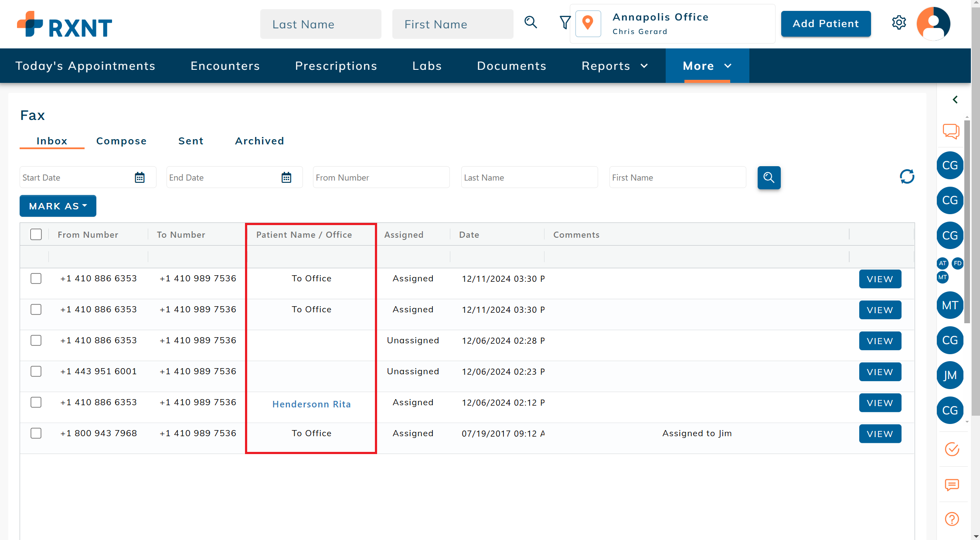Open the orange checkmark tasks icon
The height and width of the screenshot is (540, 980).
coord(952,449)
